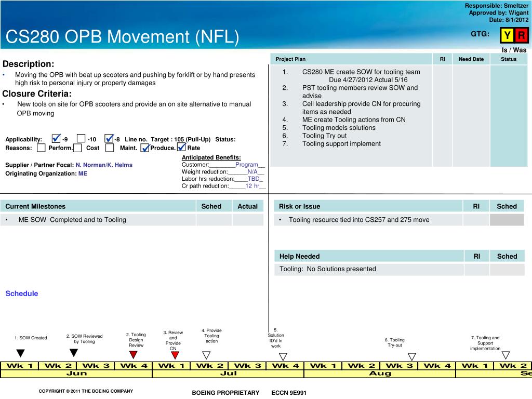Viewport: 532px width, 399px height.
Task: Uncheck the Produce. reason checkbox
Action: tap(145, 148)
